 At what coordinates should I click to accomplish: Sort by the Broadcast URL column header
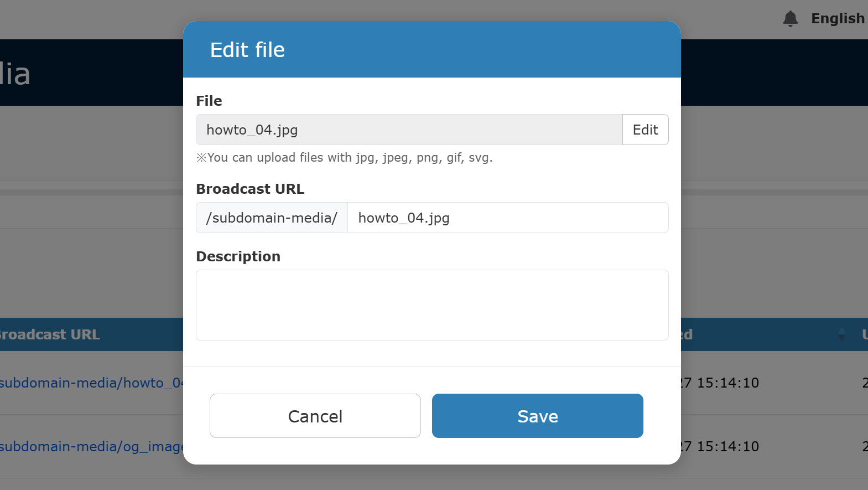[x=50, y=334]
